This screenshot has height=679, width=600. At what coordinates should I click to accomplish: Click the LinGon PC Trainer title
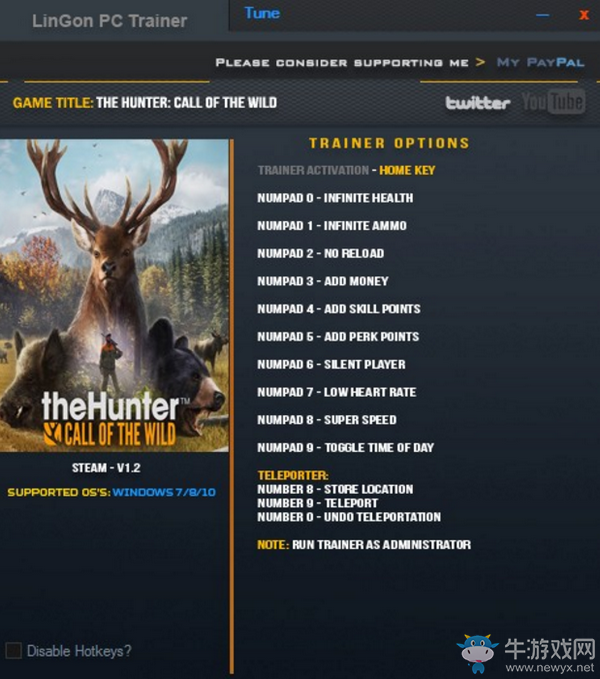click(110, 21)
